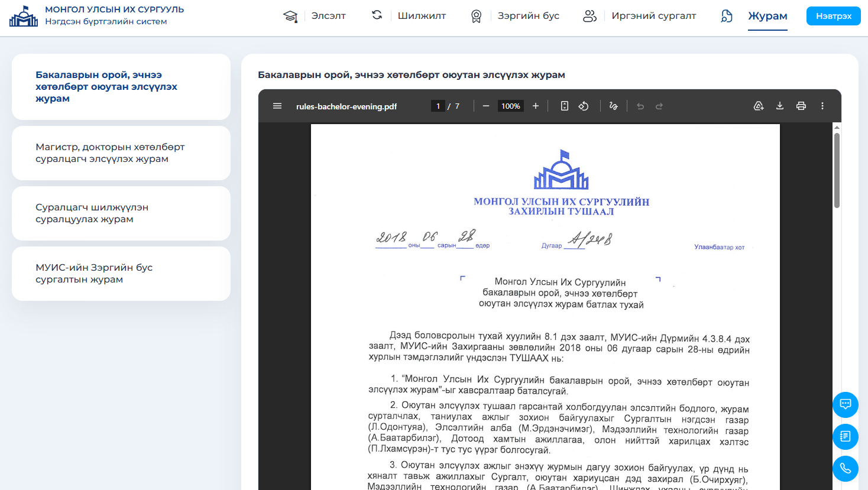
Task: Click the Нэгдсэн бүртгэлийн систем subtitle
Action: (106, 22)
